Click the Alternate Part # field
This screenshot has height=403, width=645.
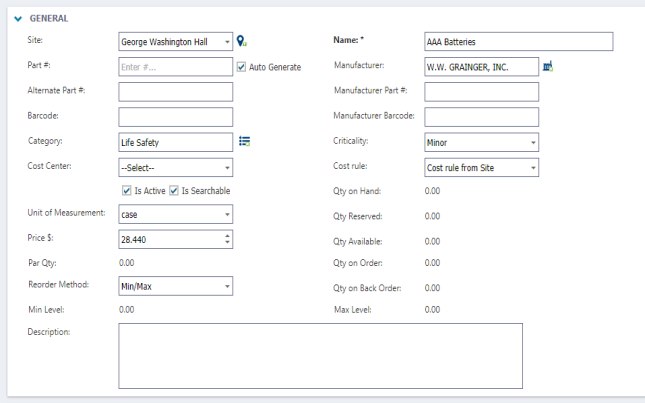[176, 92]
